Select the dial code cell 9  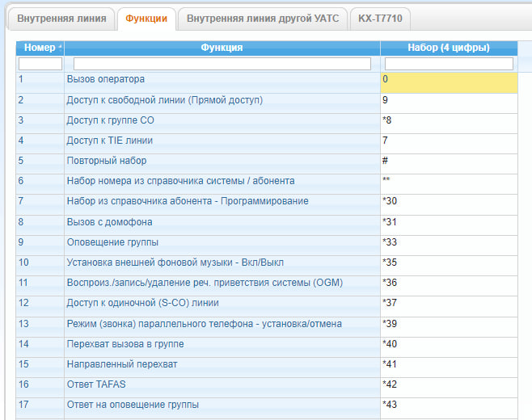449,103
